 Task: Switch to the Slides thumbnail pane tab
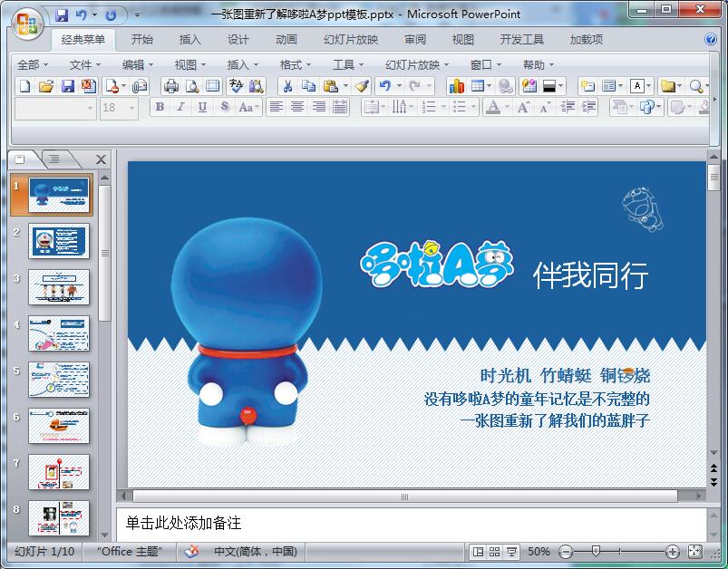pyautogui.click(x=20, y=159)
